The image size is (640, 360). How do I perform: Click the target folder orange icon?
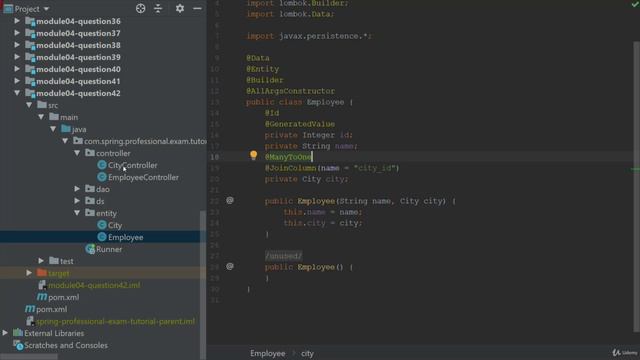[42, 273]
